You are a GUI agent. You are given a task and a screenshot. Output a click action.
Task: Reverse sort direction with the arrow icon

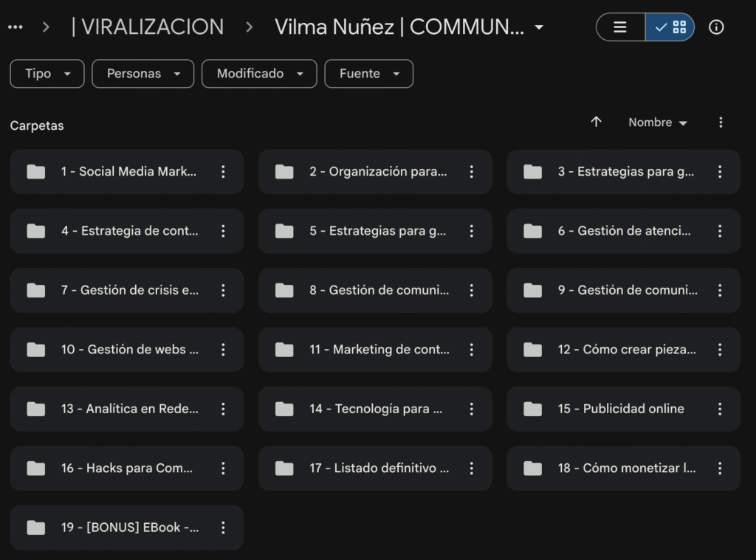click(x=597, y=122)
